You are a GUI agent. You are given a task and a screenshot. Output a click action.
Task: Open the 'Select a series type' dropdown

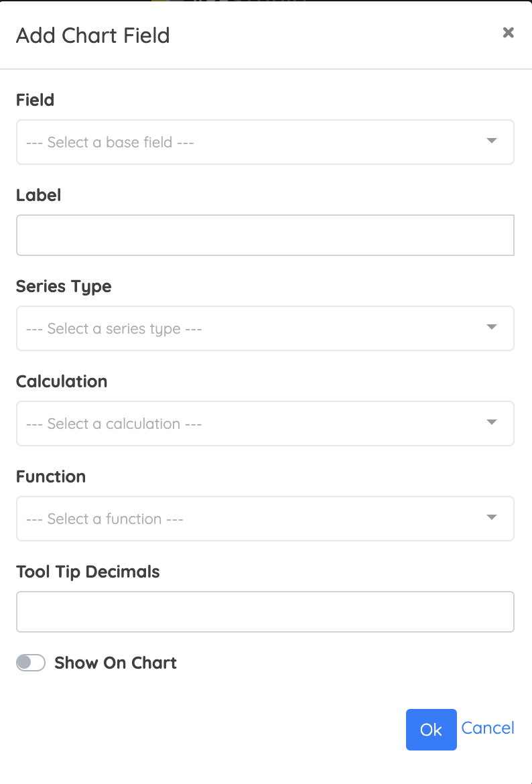tap(265, 328)
